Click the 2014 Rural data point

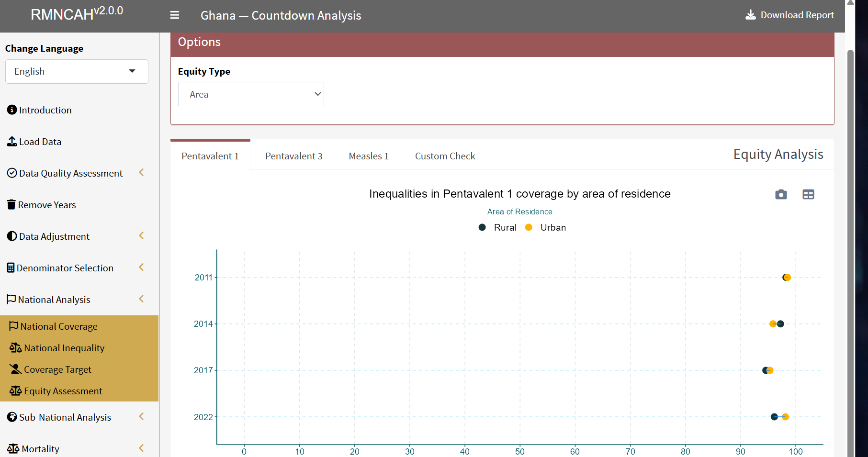point(780,324)
